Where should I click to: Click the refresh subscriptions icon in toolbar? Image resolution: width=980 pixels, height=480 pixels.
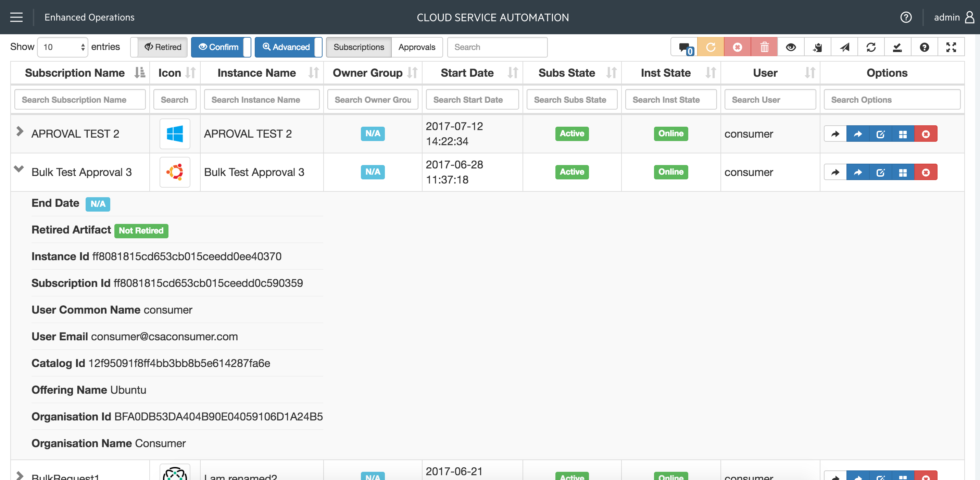tap(871, 47)
